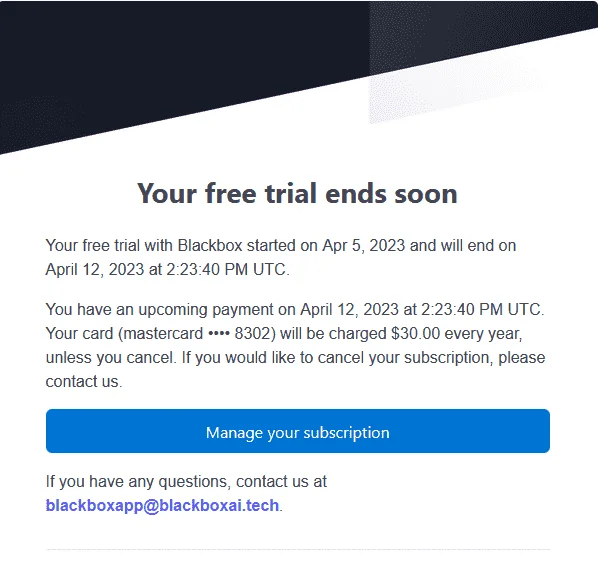Click "cancel your subscription" in the second paragraph
This screenshot has width=598, height=568.
405,358
